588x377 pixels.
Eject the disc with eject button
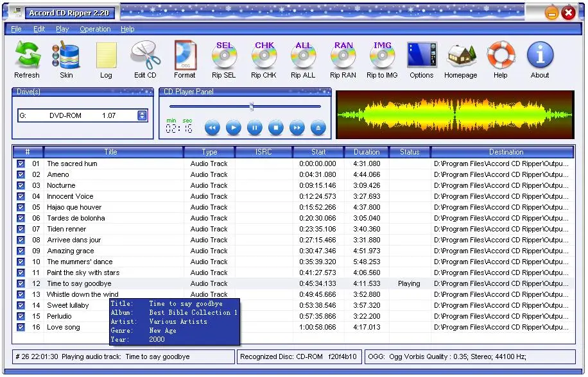[318, 128]
